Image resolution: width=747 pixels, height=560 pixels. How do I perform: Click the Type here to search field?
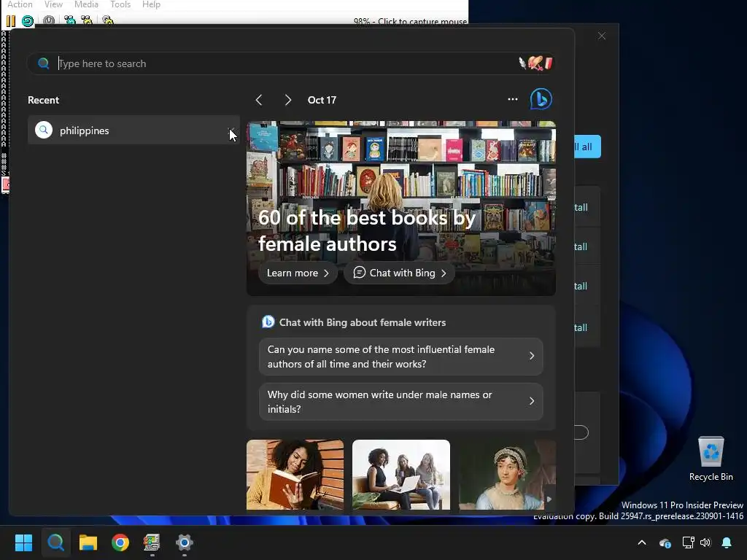pos(292,63)
